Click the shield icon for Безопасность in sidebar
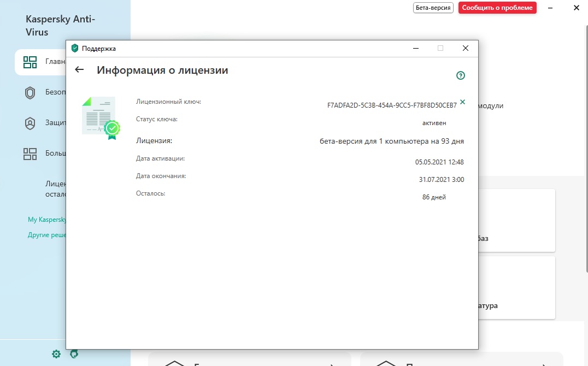Image resolution: width=588 pixels, height=366 pixels. pyautogui.click(x=30, y=93)
